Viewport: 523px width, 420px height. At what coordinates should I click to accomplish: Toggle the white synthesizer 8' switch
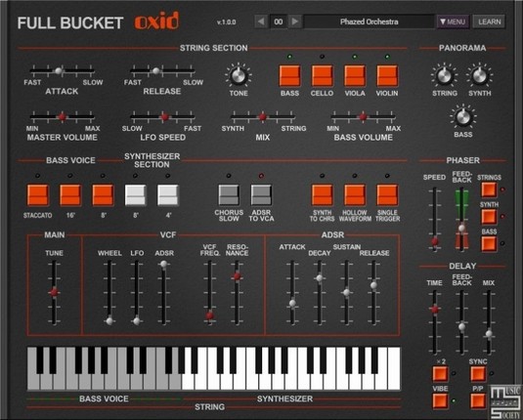coord(136,194)
